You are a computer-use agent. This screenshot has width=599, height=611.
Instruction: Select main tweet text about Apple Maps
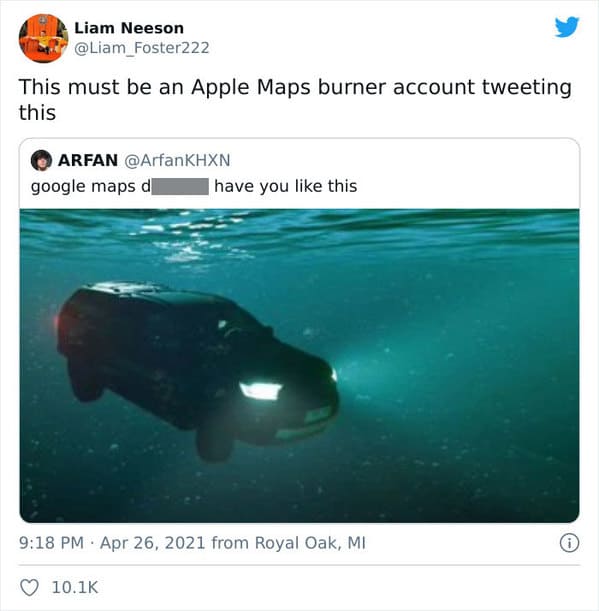point(295,99)
